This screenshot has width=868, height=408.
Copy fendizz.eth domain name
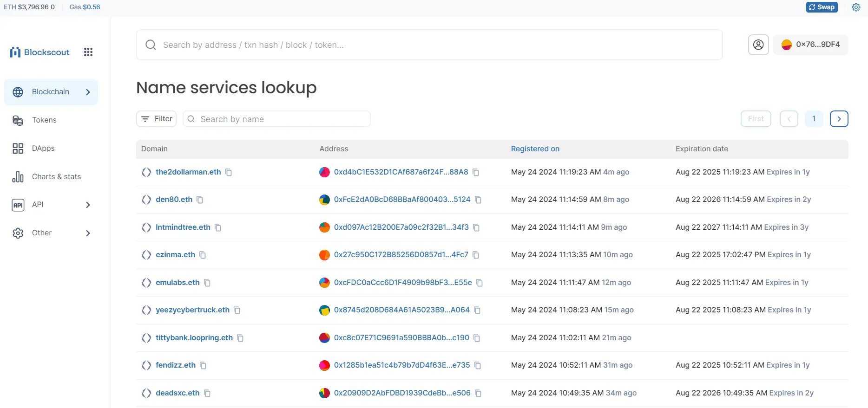tap(203, 365)
